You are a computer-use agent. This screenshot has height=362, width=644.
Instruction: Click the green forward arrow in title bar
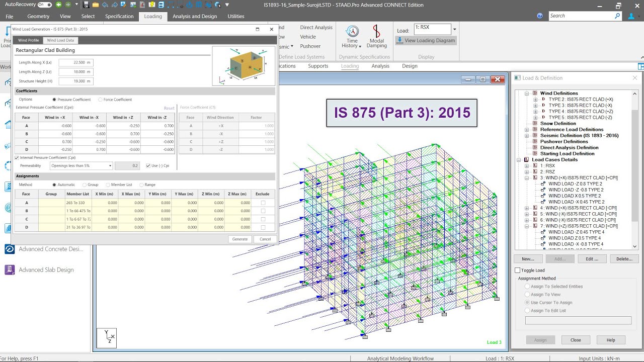[x=68, y=5]
